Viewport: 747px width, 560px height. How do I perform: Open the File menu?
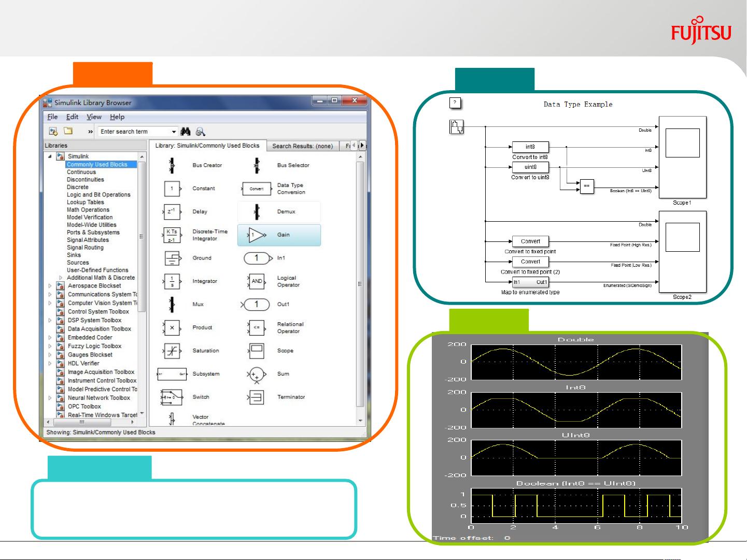click(52, 117)
